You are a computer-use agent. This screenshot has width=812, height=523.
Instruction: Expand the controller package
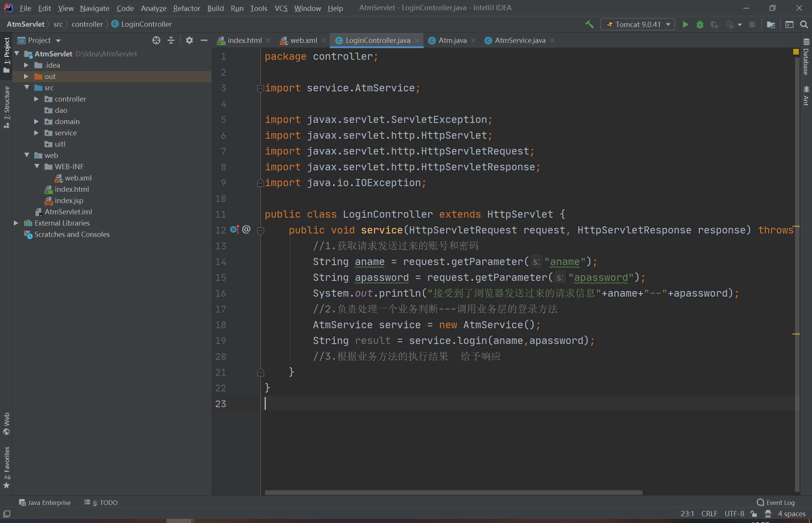pos(36,99)
